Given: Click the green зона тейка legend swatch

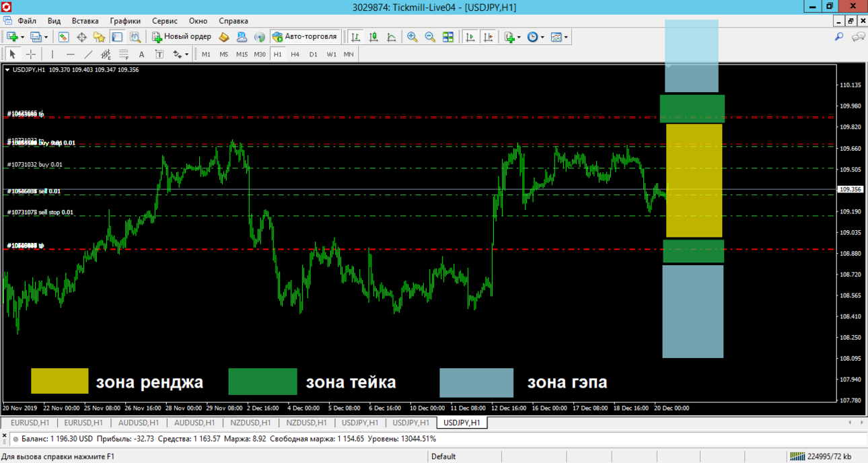Looking at the screenshot, I should (x=262, y=382).
